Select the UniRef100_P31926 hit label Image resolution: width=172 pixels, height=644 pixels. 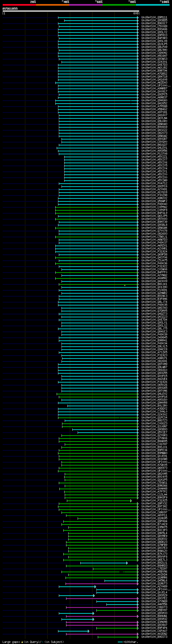(154, 382)
